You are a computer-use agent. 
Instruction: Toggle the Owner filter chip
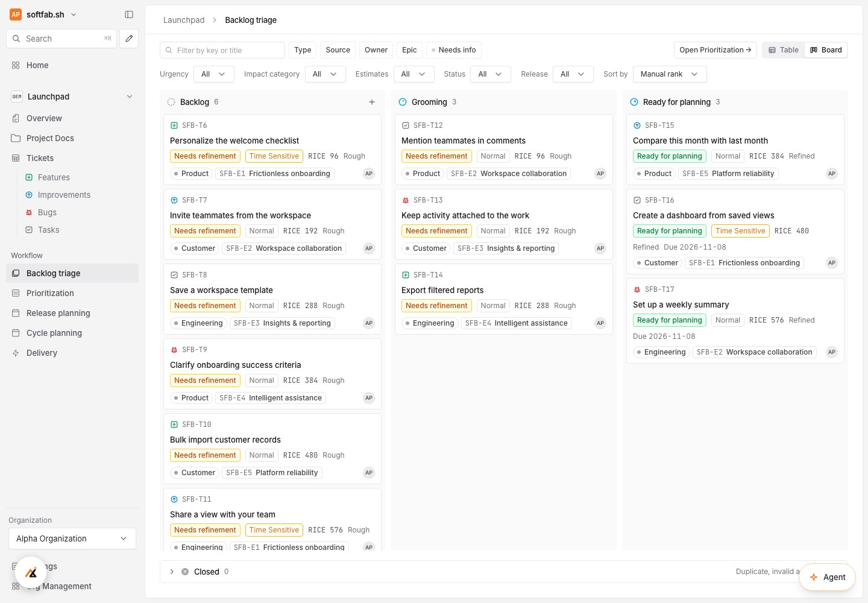376,50
